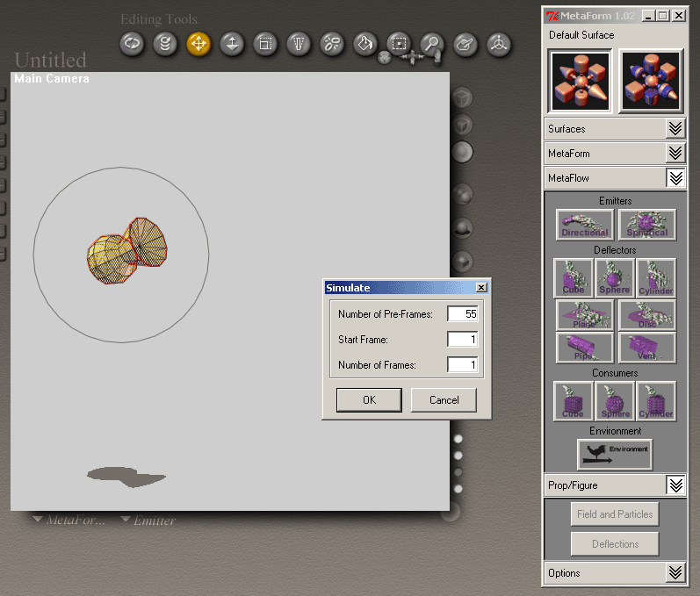Add a Pipe deflector
Image resolution: width=700 pixels, height=596 pixels.
pyautogui.click(x=584, y=348)
